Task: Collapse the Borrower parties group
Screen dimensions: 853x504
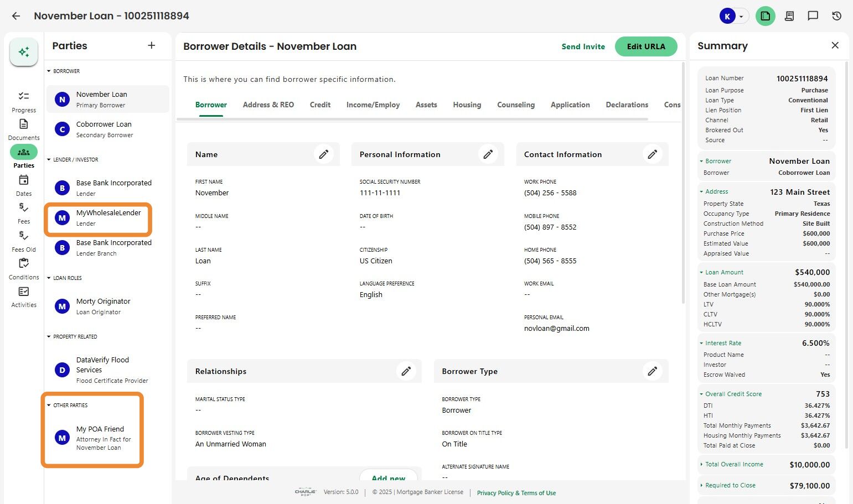Action: [49, 71]
